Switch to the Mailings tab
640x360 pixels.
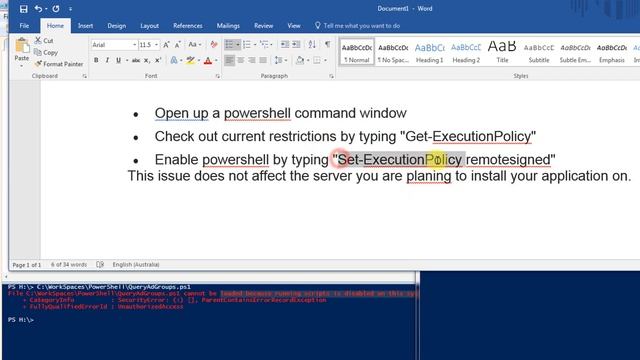coord(228,26)
